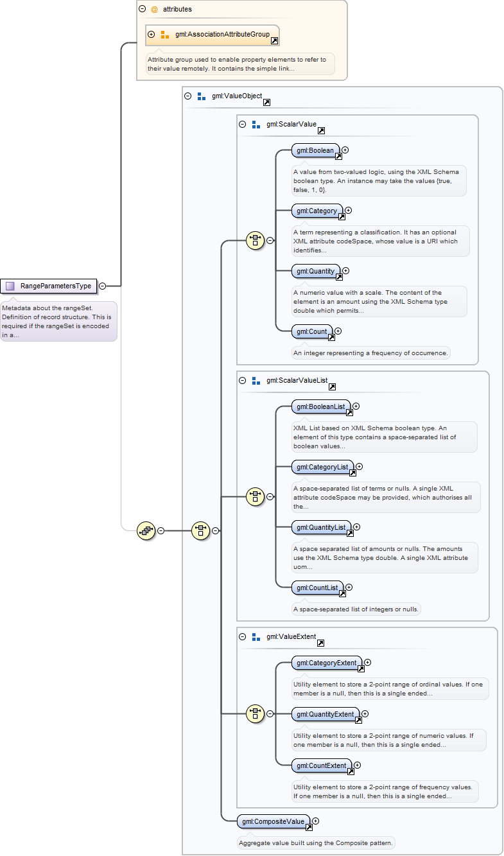This screenshot has height=856, width=504.
Task: Collapse the ScalarValue choice compositor
Action: 270,240
